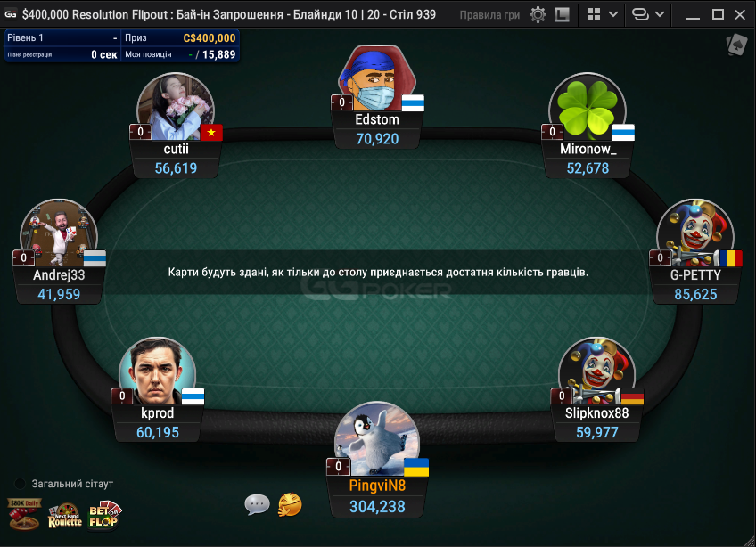Click the Приз C$400,000 info panel
Screen dimensions: 756x547
click(x=180, y=37)
